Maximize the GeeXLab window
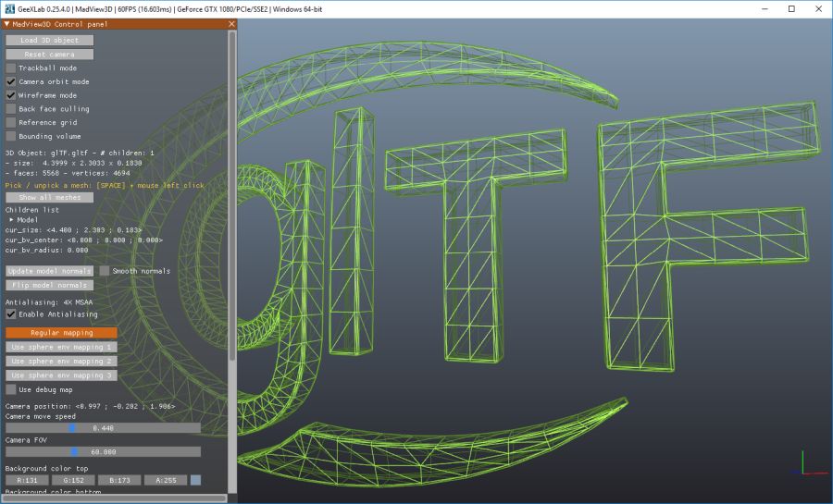This screenshot has width=833, height=504. pos(791,9)
